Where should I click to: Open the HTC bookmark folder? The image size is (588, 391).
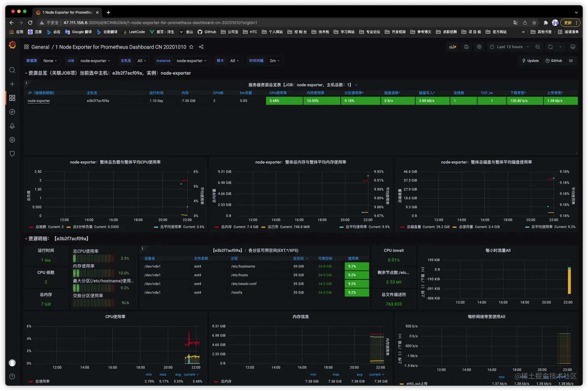[250, 32]
